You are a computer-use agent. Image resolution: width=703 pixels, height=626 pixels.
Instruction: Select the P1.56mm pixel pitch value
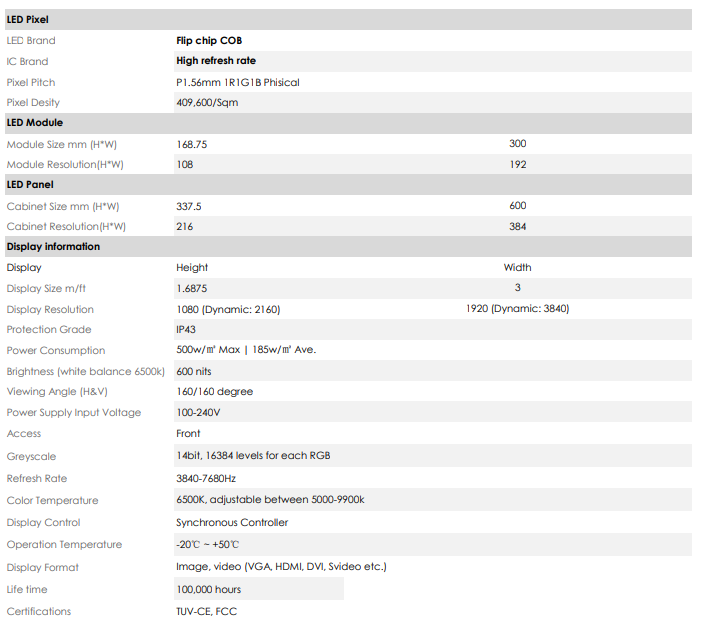(238, 83)
